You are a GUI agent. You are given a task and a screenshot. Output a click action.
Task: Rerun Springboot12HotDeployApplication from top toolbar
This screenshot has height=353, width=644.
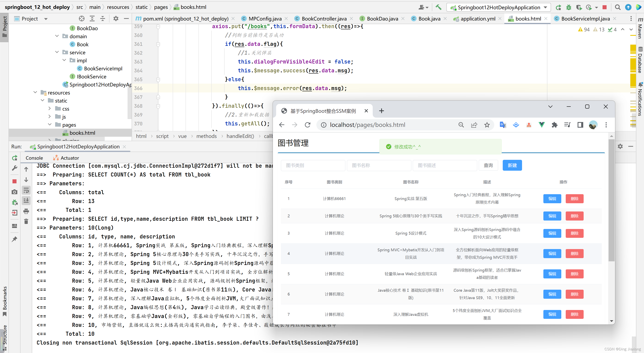click(x=558, y=7)
